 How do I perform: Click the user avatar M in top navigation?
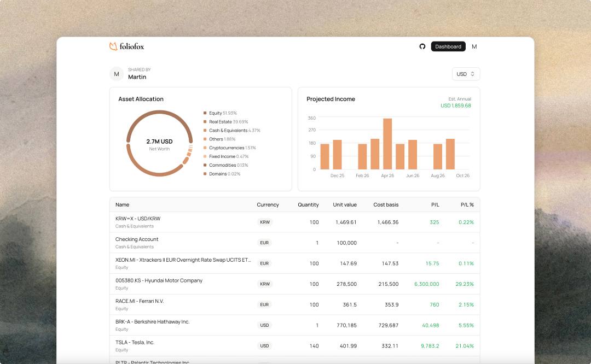click(474, 46)
